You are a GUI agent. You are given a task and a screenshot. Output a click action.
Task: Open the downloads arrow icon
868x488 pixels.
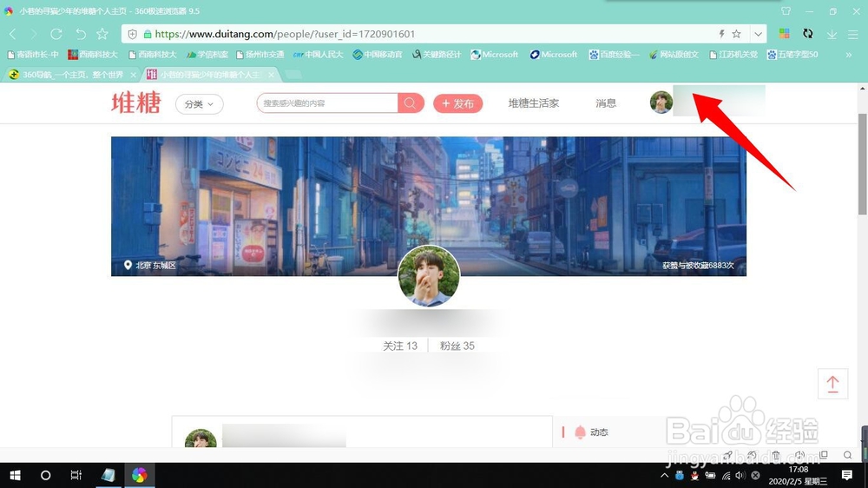[832, 35]
